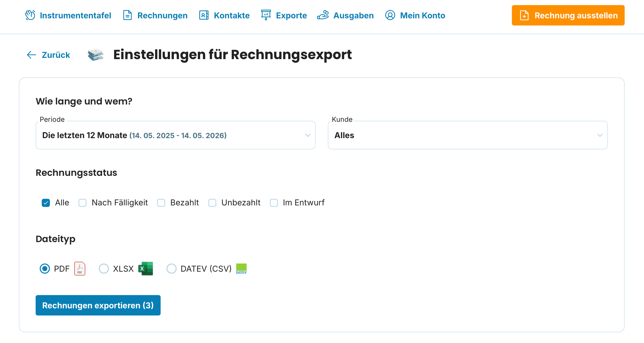Click the chevron arrow in Kunde field

pyautogui.click(x=600, y=135)
